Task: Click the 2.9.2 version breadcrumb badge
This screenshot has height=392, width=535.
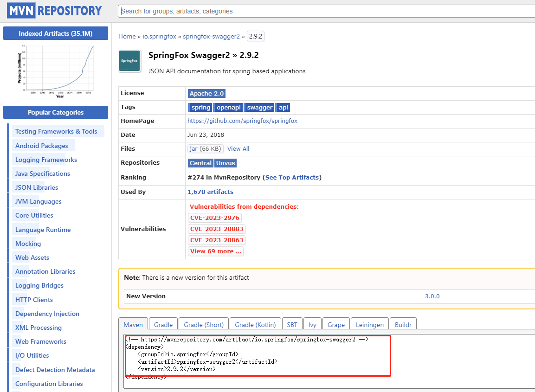Action: click(x=256, y=36)
